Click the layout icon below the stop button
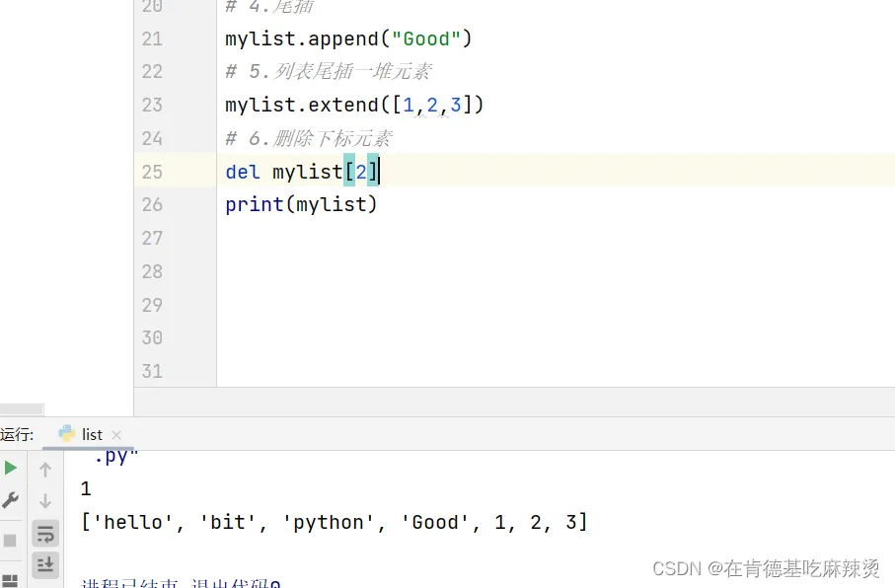Viewport: 895px width, 588px height. tap(11, 580)
